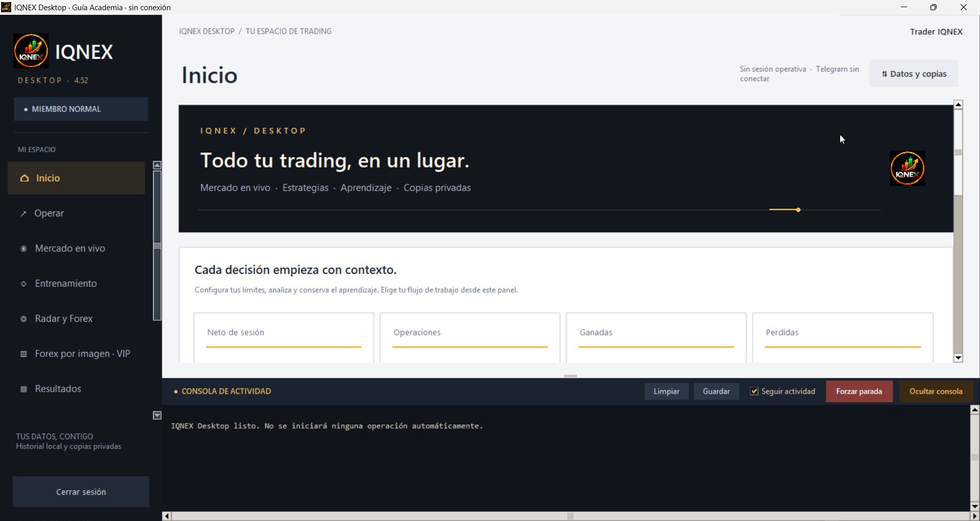Image resolution: width=980 pixels, height=521 pixels.
Task: Click the console scroll-down arrow
Action: 975,507
